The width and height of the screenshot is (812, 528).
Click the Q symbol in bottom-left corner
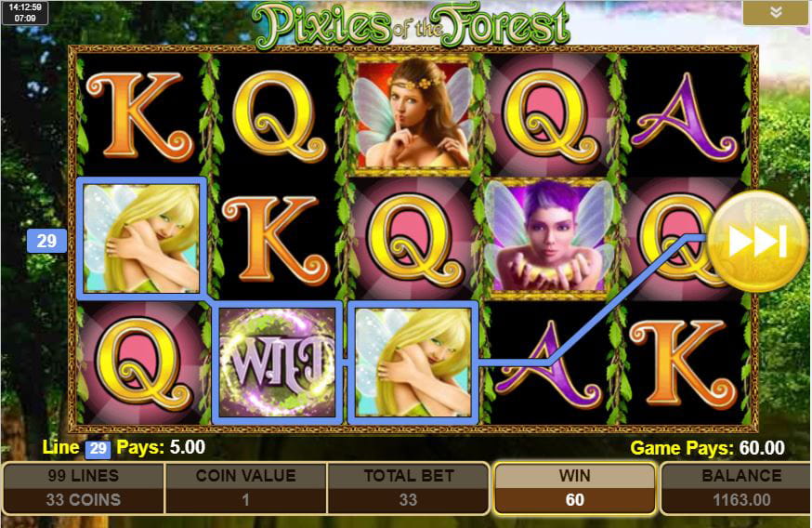tap(140, 363)
